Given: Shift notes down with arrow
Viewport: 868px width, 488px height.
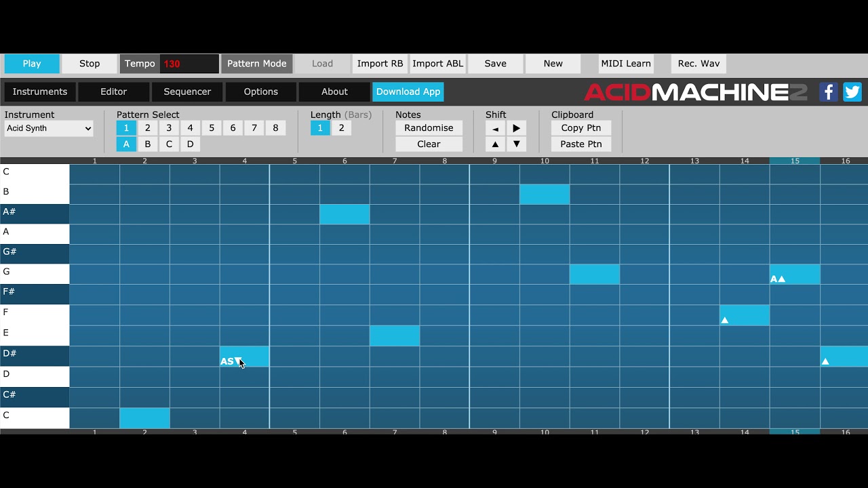Looking at the screenshot, I should [x=516, y=144].
